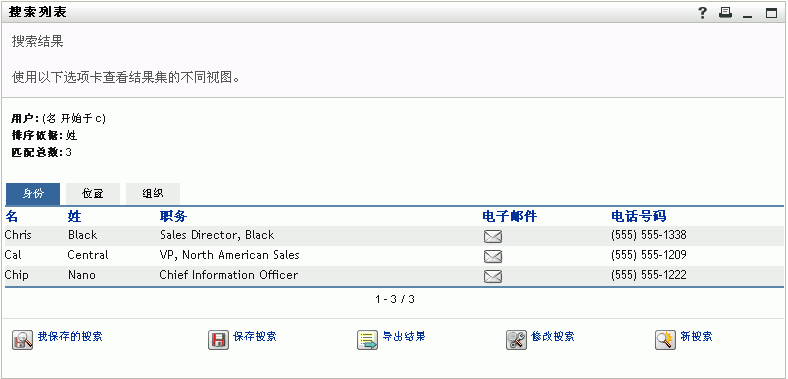Click the email envelope icon for Chip Nano
Screen dimensions: 788x379
pyautogui.click(x=492, y=276)
